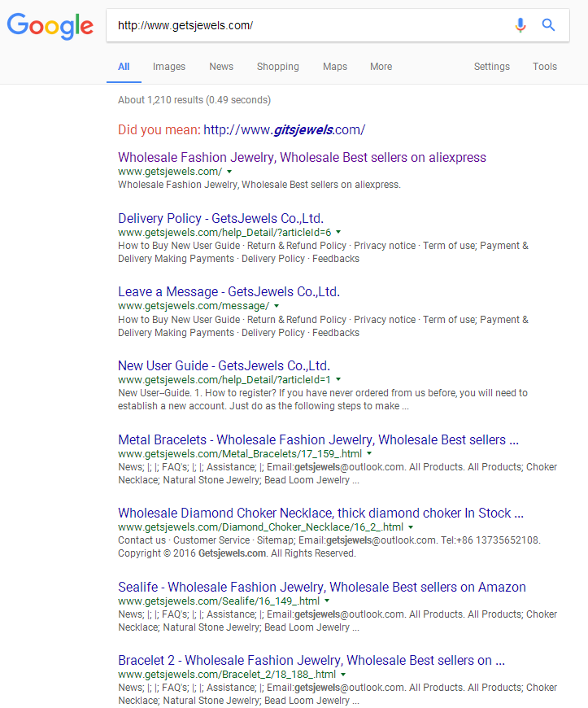This screenshot has width=588, height=708.
Task: Expand the More search menu
Action: (381, 67)
